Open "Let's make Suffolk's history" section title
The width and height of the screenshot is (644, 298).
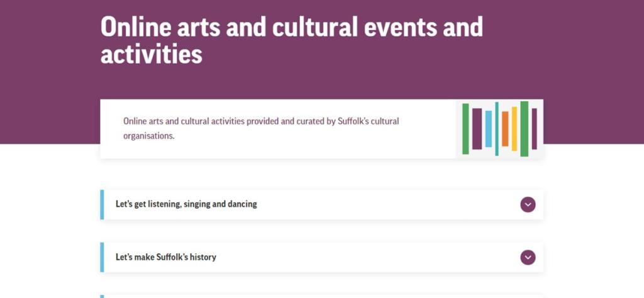(166, 257)
